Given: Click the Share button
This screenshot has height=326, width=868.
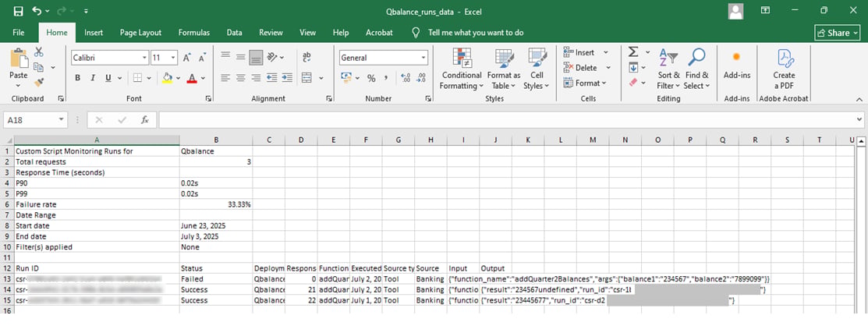Looking at the screenshot, I should click(838, 33).
